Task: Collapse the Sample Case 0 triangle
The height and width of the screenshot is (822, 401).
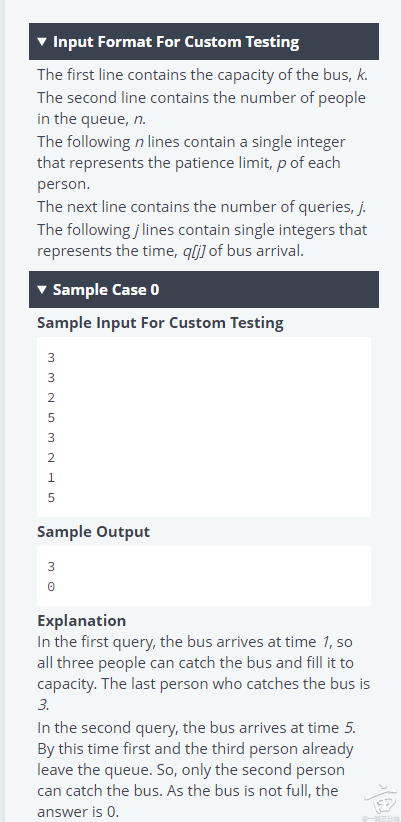Action: point(42,289)
